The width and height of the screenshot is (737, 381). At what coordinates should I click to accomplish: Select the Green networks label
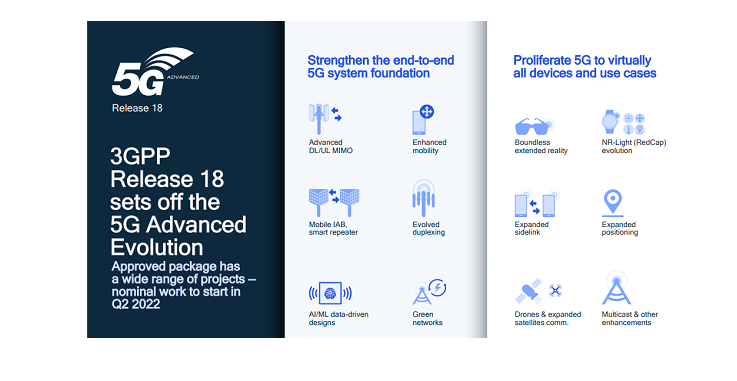pyautogui.click(x=427, y=319)
